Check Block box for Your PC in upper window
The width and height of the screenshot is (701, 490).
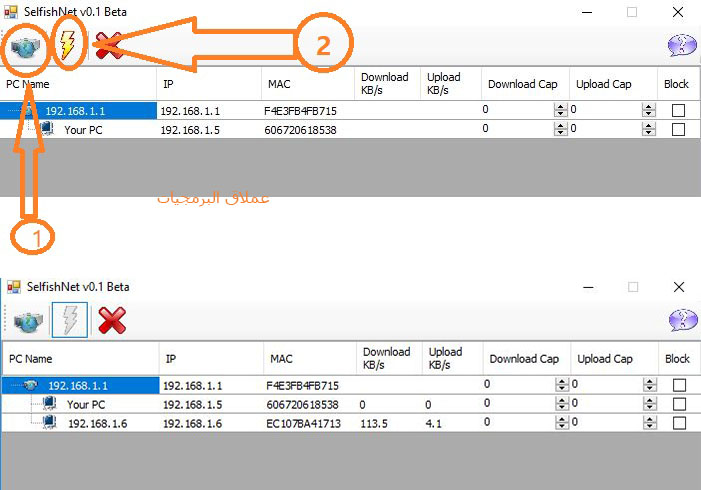(678, 130)
